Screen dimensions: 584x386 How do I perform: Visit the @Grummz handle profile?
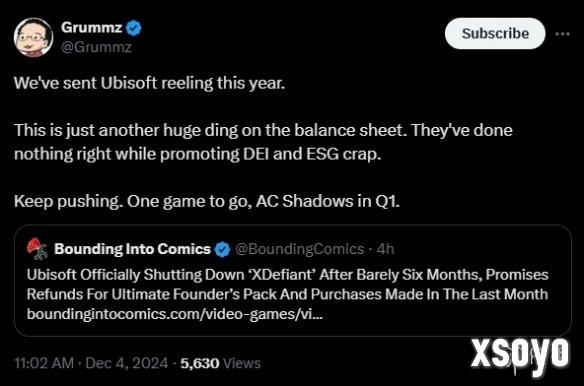96,47
